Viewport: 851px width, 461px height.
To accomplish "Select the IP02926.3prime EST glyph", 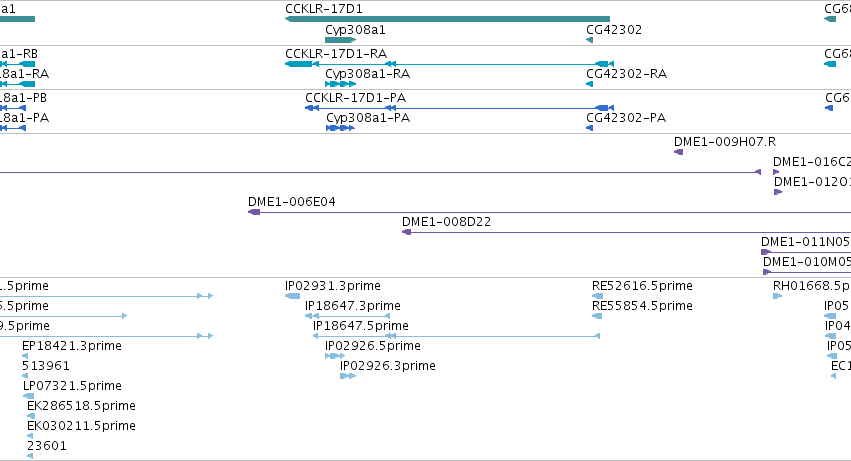I will 347,376.
